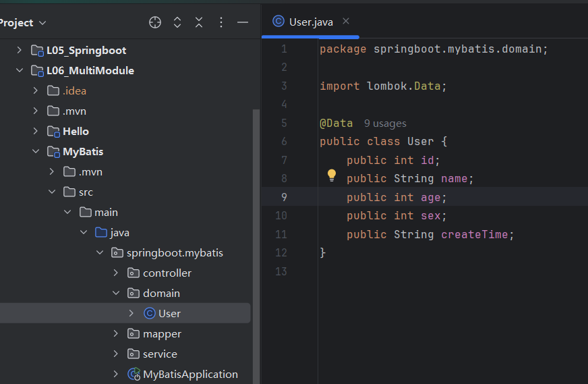588x384 pixels.
Task: Expand the L05_Springboot module
Action: [x=19, y=50]
